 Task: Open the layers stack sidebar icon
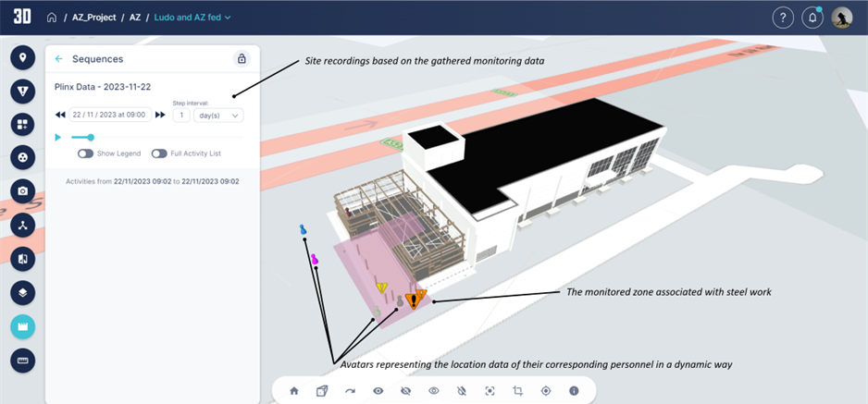[x=23, y=292]
